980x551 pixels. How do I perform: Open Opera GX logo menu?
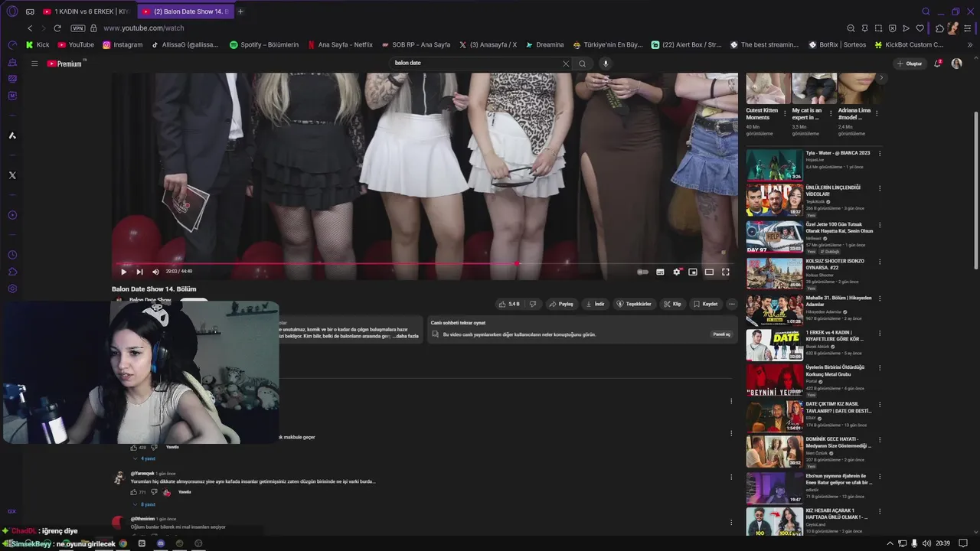(x=11, y=11)
